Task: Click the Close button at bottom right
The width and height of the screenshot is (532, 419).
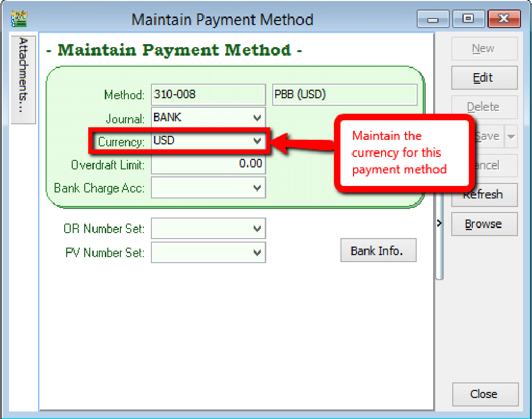Action: coord(484,394)
